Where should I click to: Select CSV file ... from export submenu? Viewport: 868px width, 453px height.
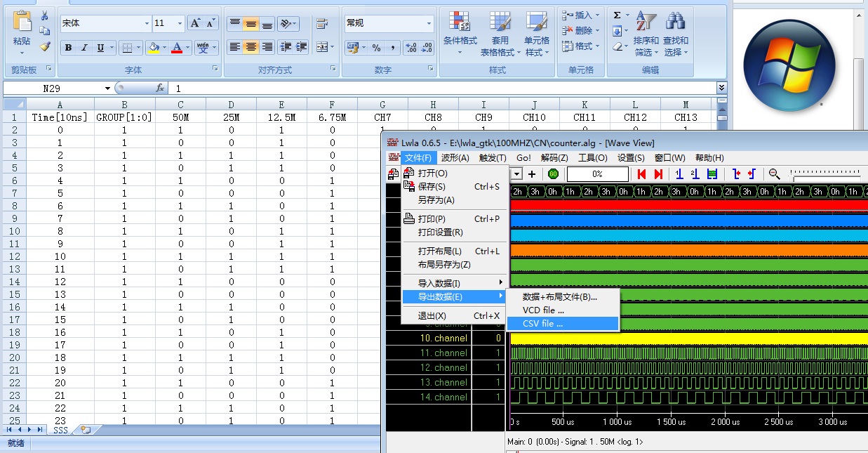click(542, 324)
